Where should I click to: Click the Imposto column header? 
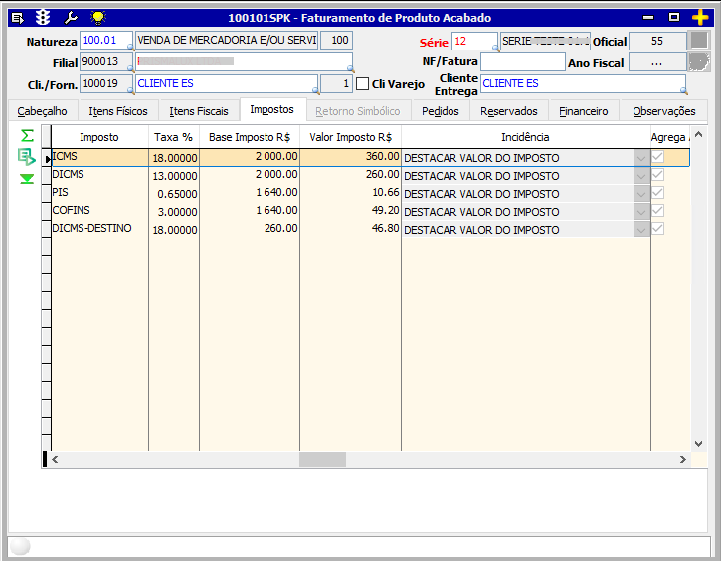click(x=99, y=137)
